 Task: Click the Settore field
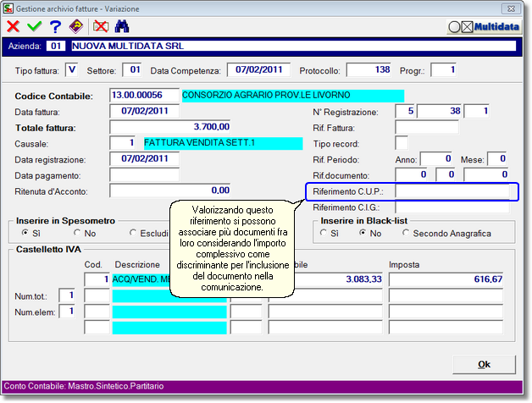pos(131,70)
